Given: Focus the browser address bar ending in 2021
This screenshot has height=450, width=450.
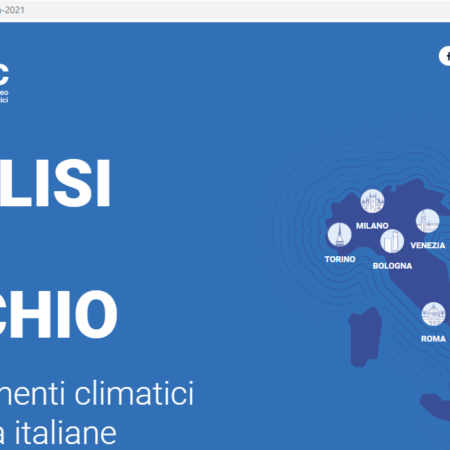Looking at the screenshot, I should coord(225,10).
